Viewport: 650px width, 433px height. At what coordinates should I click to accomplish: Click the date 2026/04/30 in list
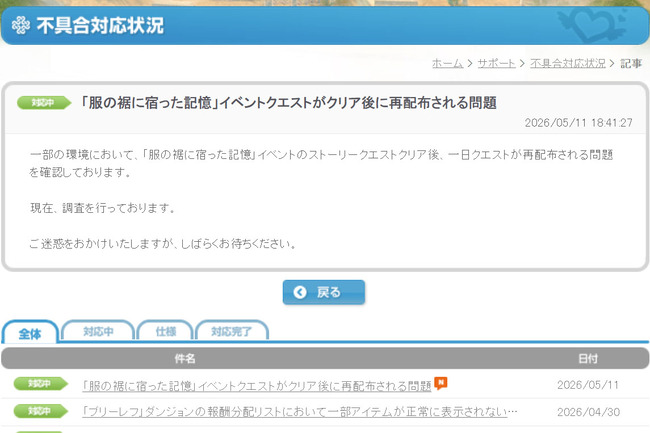click(588, 412)
